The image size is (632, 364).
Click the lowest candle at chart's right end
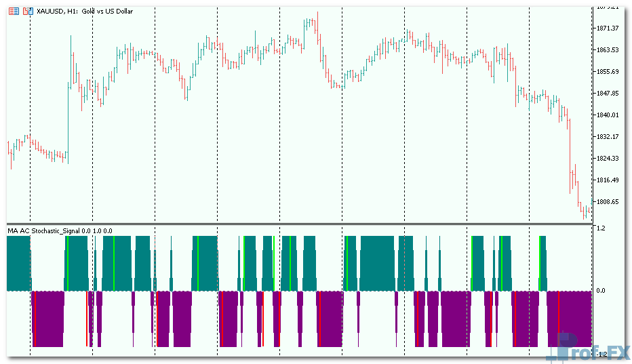(x=585, y=213)
